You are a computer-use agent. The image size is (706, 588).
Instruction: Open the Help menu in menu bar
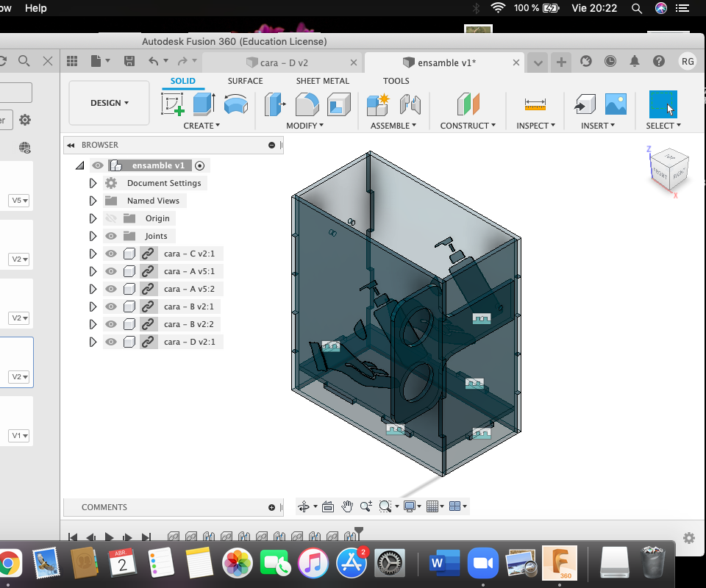pos(35,8)
